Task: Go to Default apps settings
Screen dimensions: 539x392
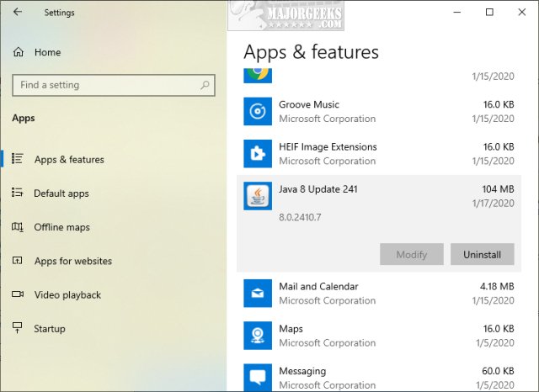Action: pos(61,193)
